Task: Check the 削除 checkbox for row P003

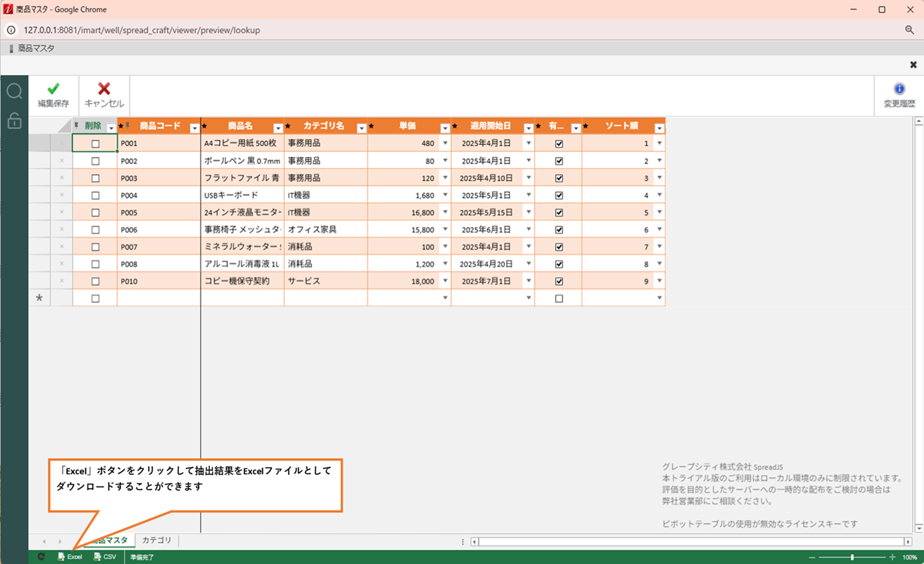Action: (x=95, y=178)
